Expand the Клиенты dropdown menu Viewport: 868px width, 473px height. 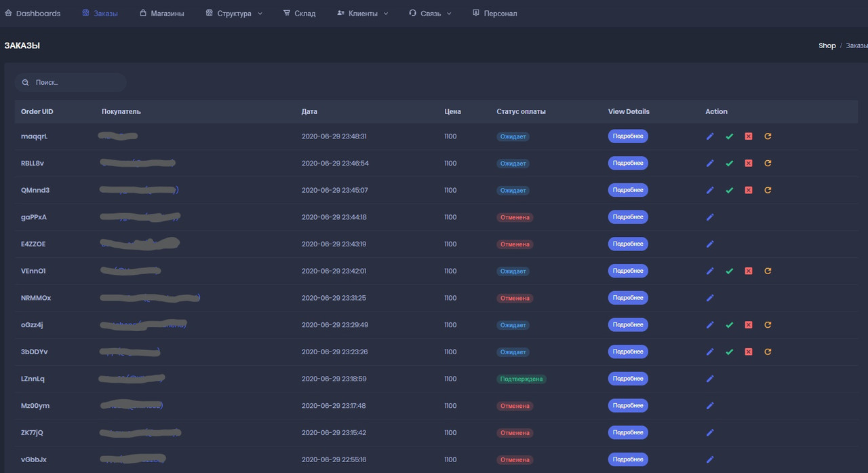click(363, 14)
